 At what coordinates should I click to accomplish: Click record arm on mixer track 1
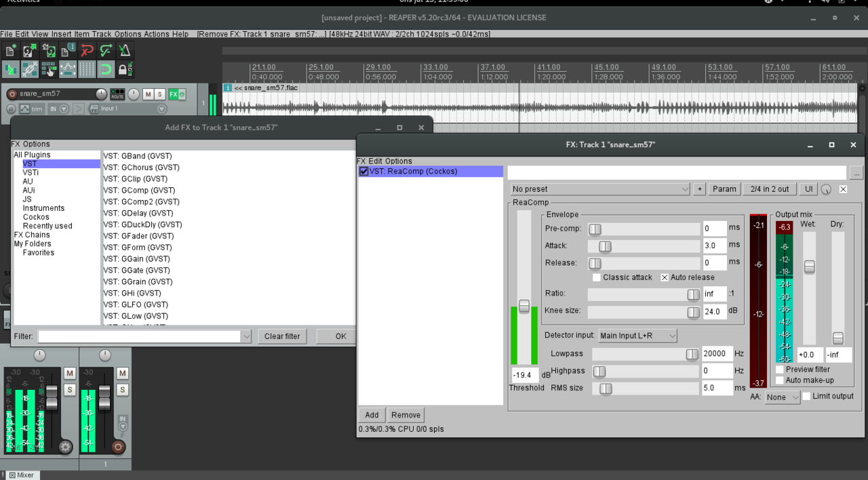(118, 447)
